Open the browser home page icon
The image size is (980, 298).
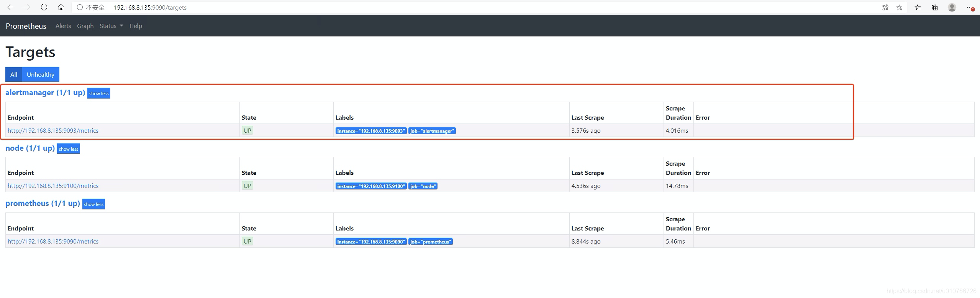61,7
